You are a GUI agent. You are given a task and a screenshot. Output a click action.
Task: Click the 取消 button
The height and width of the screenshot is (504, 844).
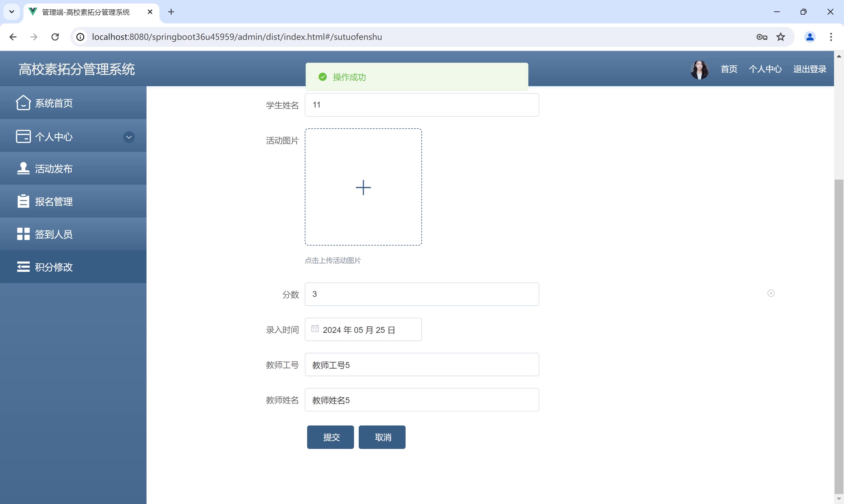[382, 437]
